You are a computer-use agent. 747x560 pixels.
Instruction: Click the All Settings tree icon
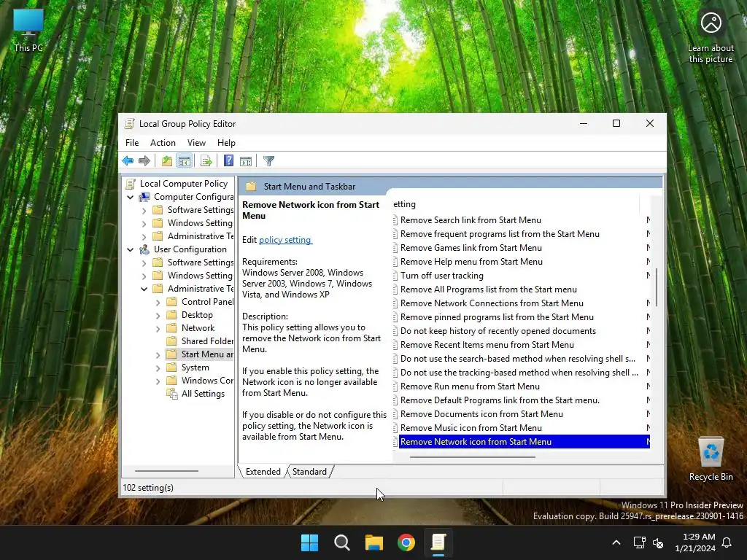click(172, 394)
